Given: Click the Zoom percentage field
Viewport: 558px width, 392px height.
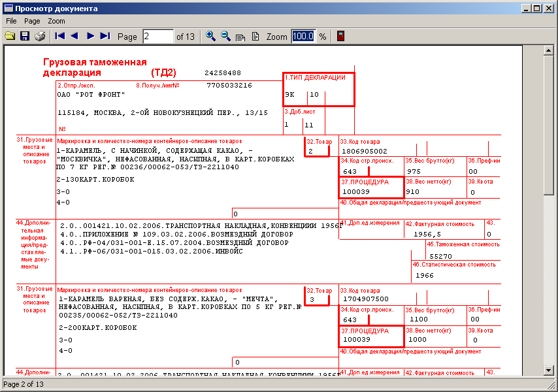Looking at the screenshot, I should [303, 37].
